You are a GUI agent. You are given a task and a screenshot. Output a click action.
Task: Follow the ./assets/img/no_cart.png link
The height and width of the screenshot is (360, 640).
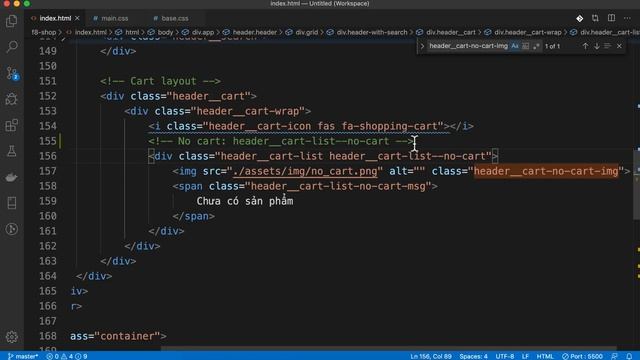click(x=305, y=171)
